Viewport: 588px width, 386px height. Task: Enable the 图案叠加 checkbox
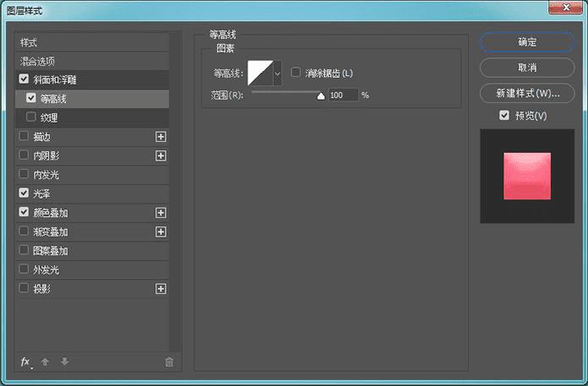[24, 250]
